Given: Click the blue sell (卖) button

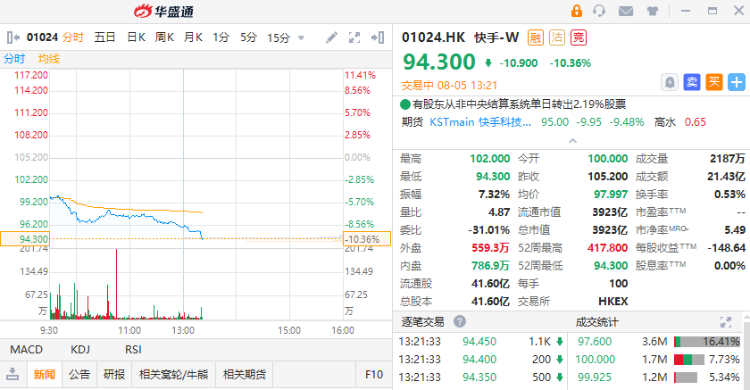Looking at the screenshot, I should 692,82.
